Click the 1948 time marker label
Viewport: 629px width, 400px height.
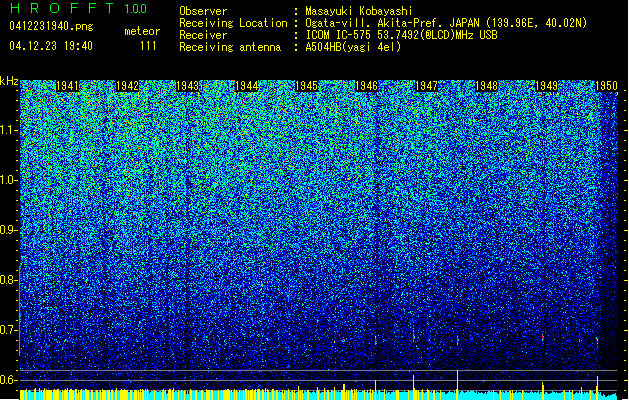coord(486,86)
